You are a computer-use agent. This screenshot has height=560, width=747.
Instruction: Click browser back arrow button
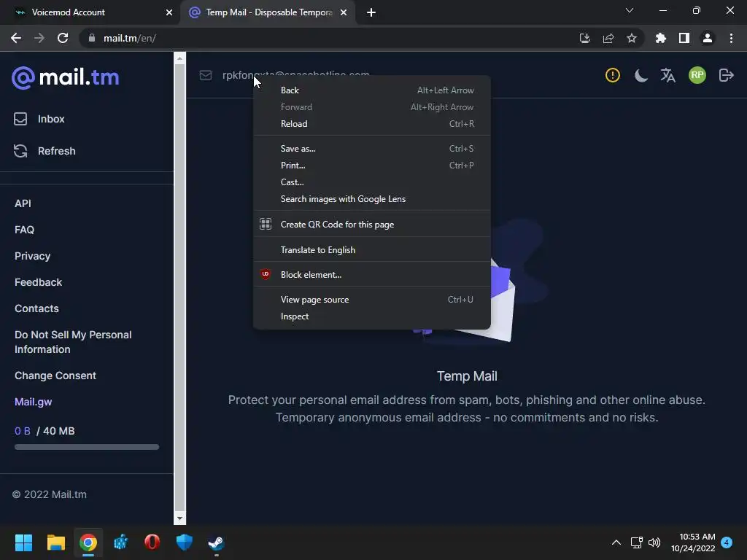point(16,38)
